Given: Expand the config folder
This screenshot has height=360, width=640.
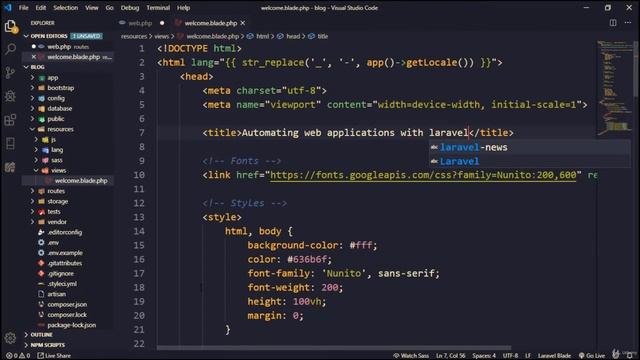Looking at the screenshot, I should pyautogui.click(x=56, y=98).
